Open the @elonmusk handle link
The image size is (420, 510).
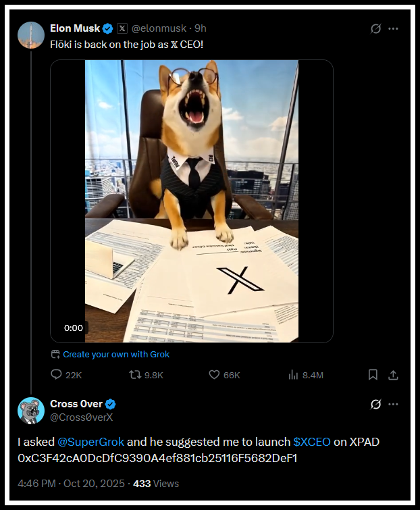click(x=160, y=29)
